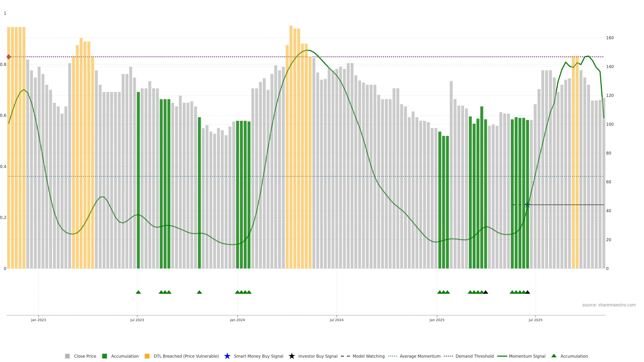Toggle the Average Momentum legend label
Screen dimensions: 644x362
coord(420,356)
